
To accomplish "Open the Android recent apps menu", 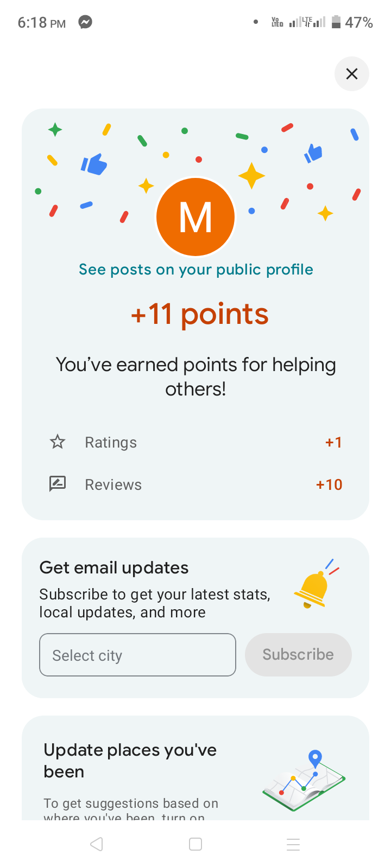I will pyautogui.click(x=293, y=844).
